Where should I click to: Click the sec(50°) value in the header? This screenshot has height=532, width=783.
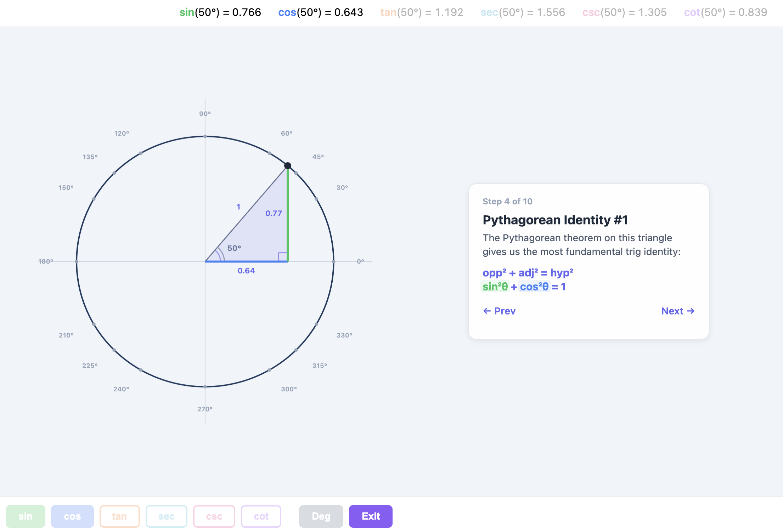point(523,12)
